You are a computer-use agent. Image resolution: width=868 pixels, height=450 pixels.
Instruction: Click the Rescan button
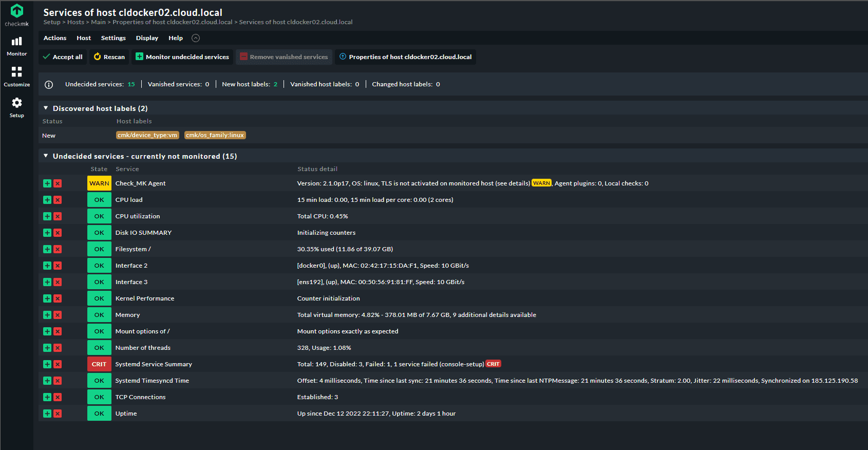(109, 57)
